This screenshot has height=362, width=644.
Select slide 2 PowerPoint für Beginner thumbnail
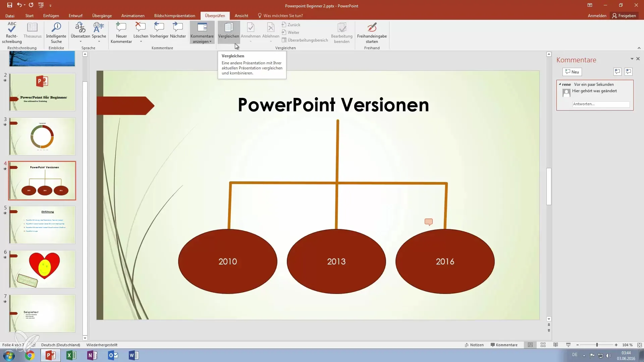(42, 92)
